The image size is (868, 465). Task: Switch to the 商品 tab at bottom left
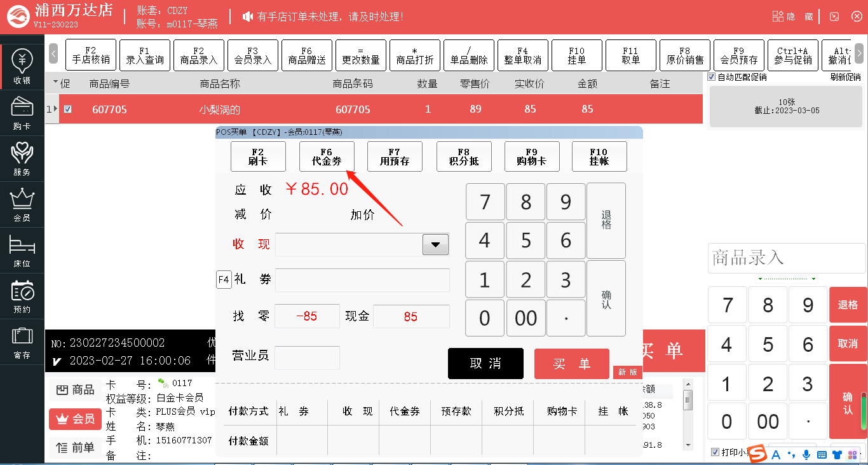(x=76, y=390)
